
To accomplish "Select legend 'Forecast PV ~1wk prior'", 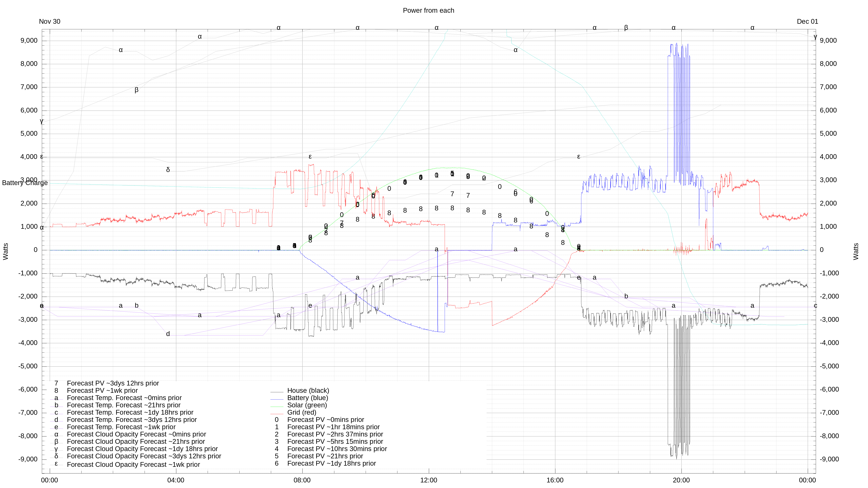I will click(x=102, y=391).
